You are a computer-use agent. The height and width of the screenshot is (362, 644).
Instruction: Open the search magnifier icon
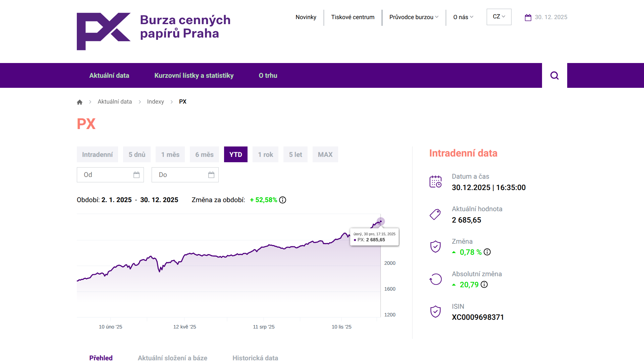pyautogui.click(x=554, y=75)
